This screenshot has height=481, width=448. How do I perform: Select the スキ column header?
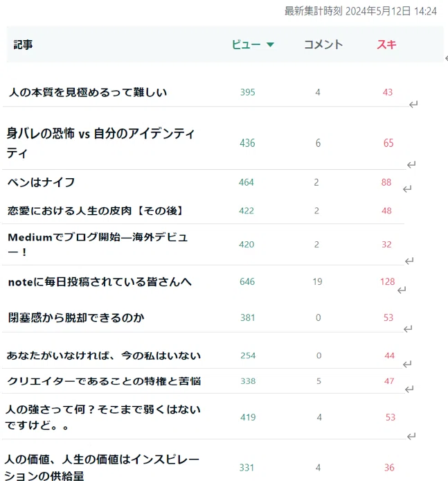386,45
